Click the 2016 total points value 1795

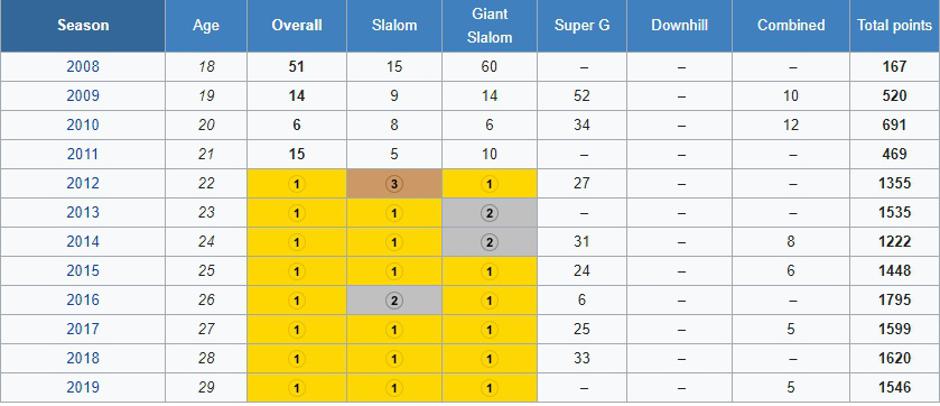[x=894, y=300]
